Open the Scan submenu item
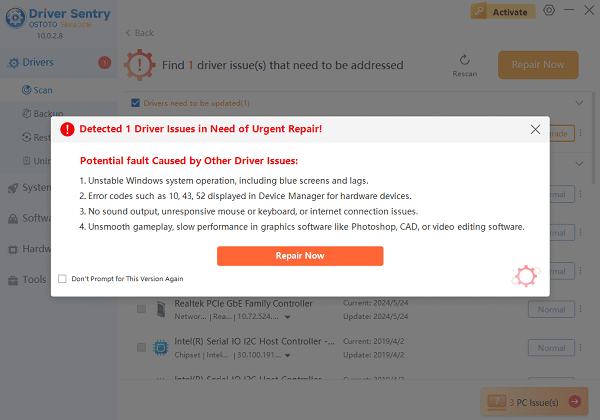 click(x=58, y=90)
